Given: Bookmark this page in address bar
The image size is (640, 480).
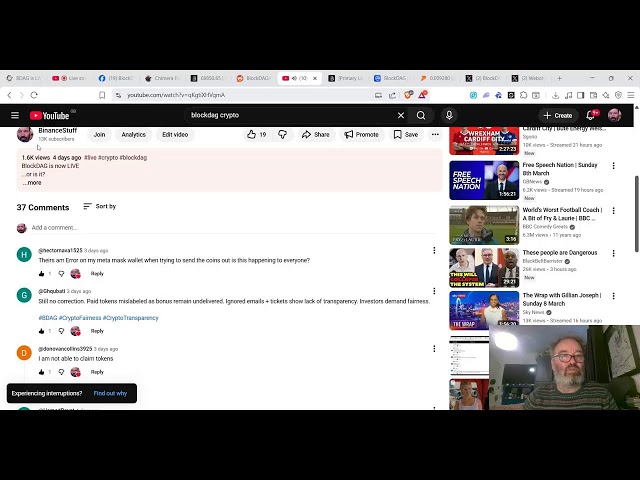Looking at the screenshot, I should click(x=102, y=95).
